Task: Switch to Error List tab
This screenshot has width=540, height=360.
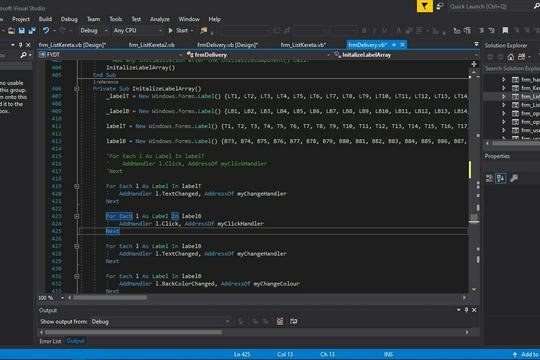Action: pos(50,341)
